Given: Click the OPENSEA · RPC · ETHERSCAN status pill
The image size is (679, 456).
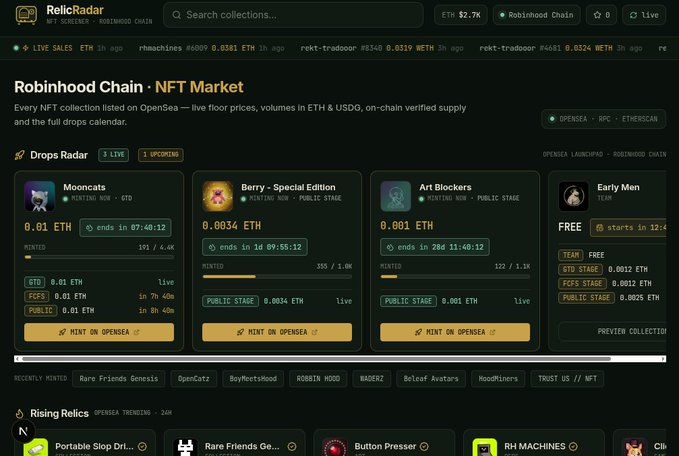Looking at the screenshot, I should [x=603, y=119].
